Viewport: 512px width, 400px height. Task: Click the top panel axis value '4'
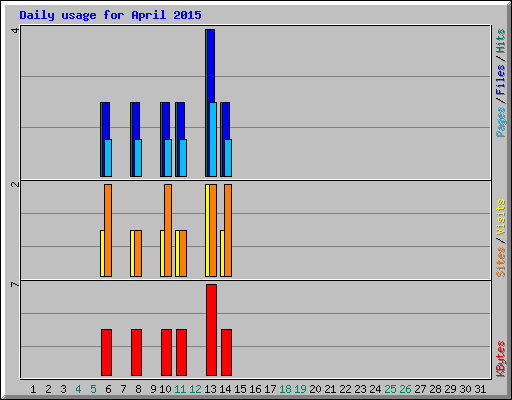pos(15,30)
